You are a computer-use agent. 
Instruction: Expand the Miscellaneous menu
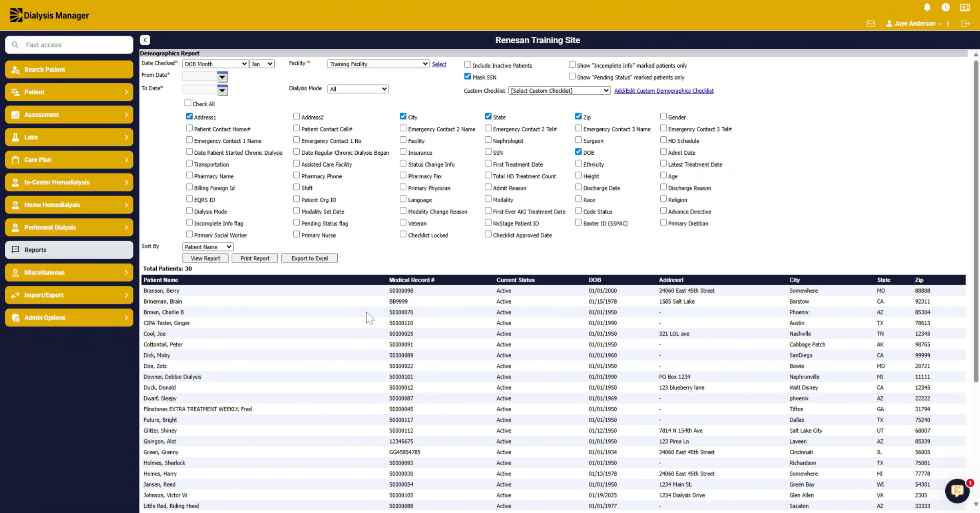coord(69,273)
